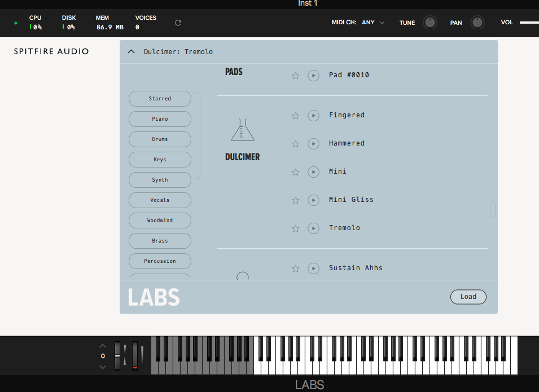Screen dimensions: 539x392
Task: Click the PAN knob
Action: tap(477, 23)
